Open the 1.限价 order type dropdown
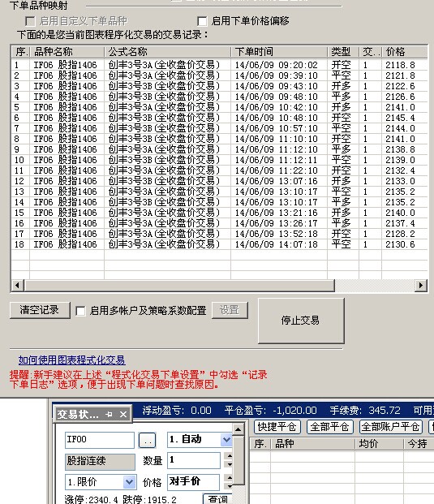The image size is (434, 504). (129, 482)
